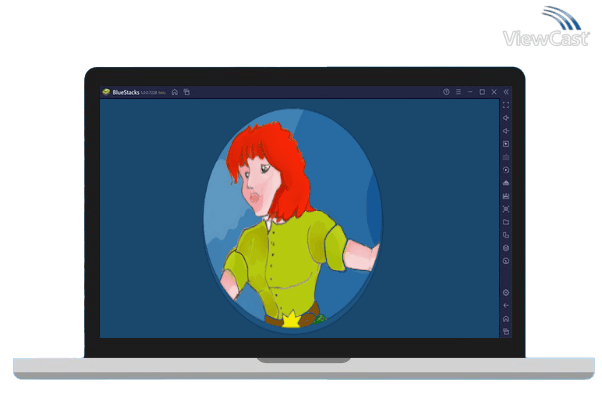Click the home icon beside BlueStacks title
The height and width of the screenshot is (414, 602).
pos(175,92)
